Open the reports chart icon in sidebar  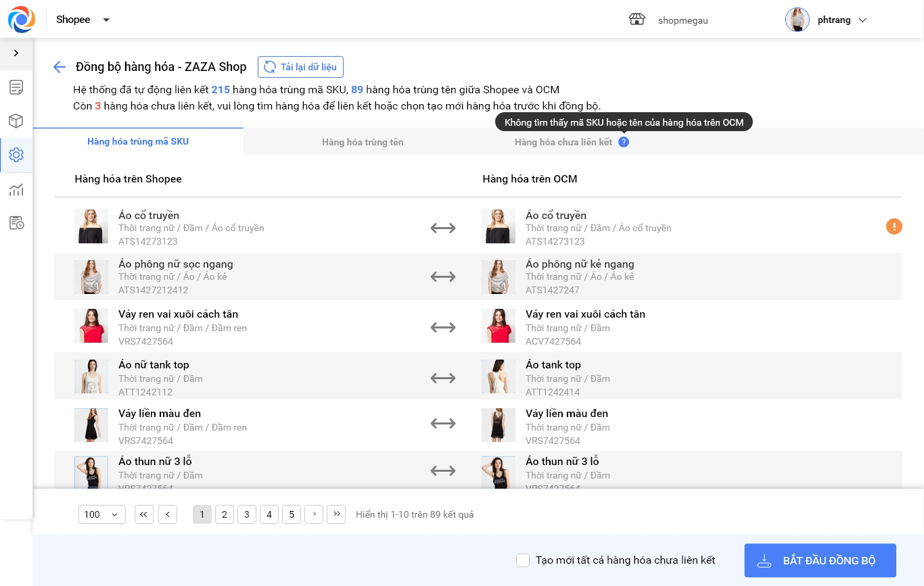pyautogui.click(x=16, y=190)
